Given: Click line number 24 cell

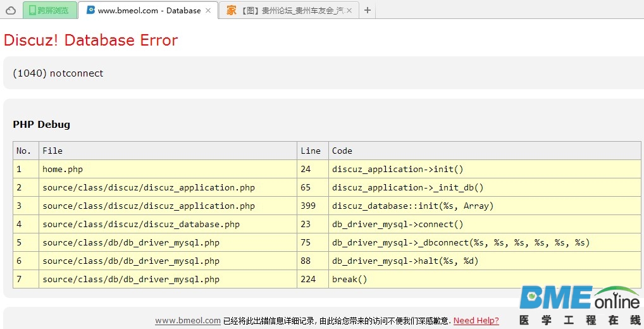Looking at the screenshot, I should (x=313, y=169).
